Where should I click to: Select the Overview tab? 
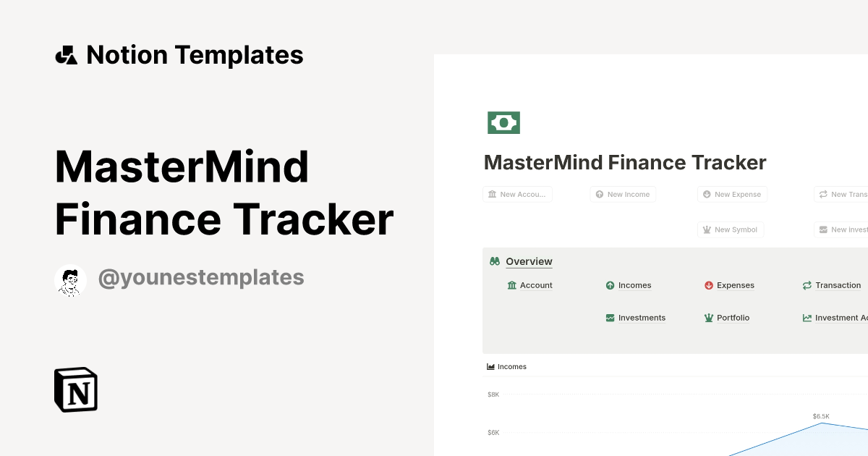click(x=529, y=261)
